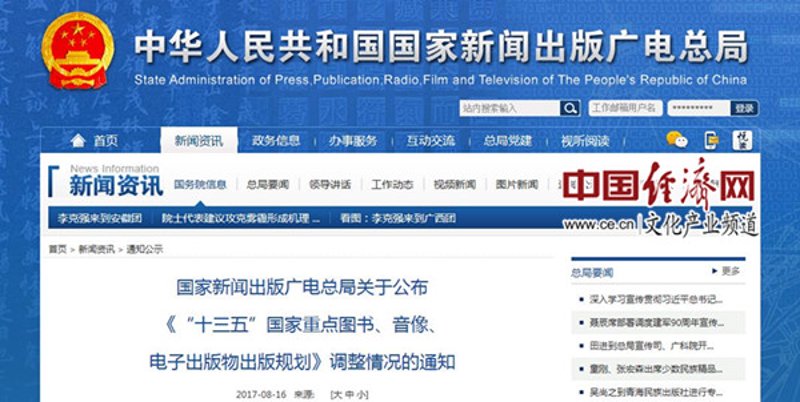800x402 pixels.
Task: Click the article date 2017-08-16
Action: click(x=261, y=394)
